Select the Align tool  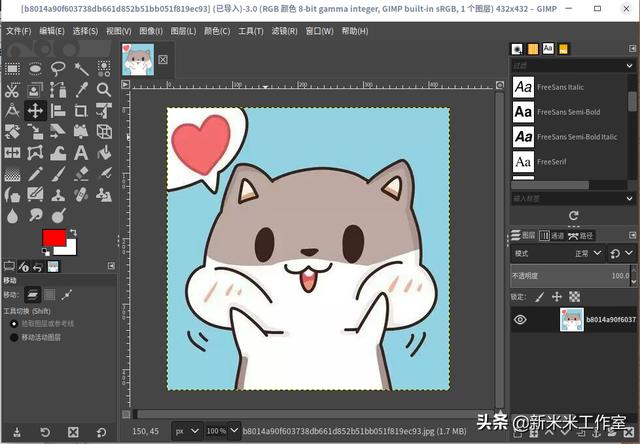(x=58, y=111)
